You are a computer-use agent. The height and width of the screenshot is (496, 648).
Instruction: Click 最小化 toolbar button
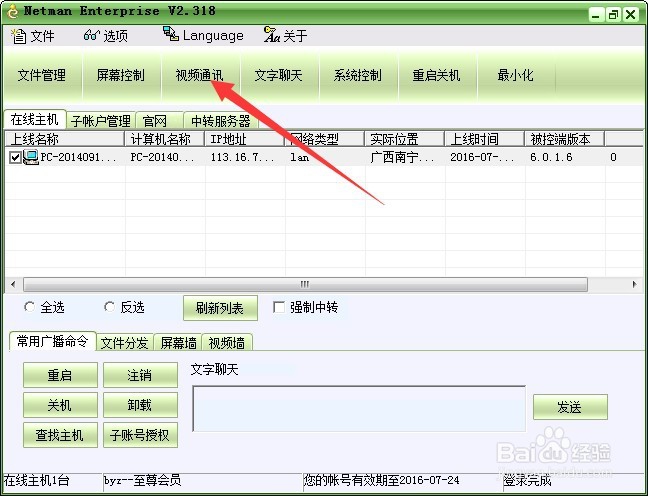[x=515, y=75]
